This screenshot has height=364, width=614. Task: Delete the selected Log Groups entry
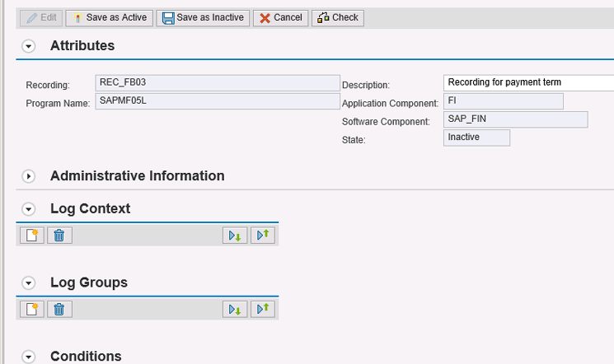click(59, 309)
